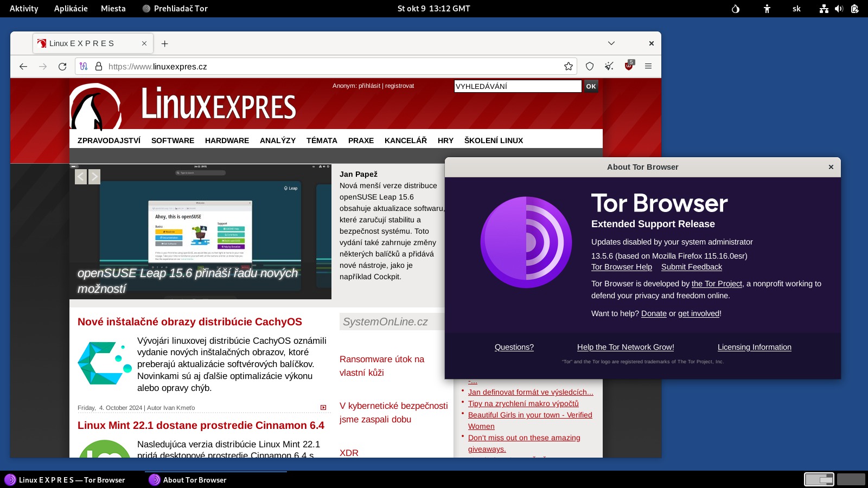868x488 pixels.
Task: Open the uBlock Origin extension icon
Action: point(629,66)
